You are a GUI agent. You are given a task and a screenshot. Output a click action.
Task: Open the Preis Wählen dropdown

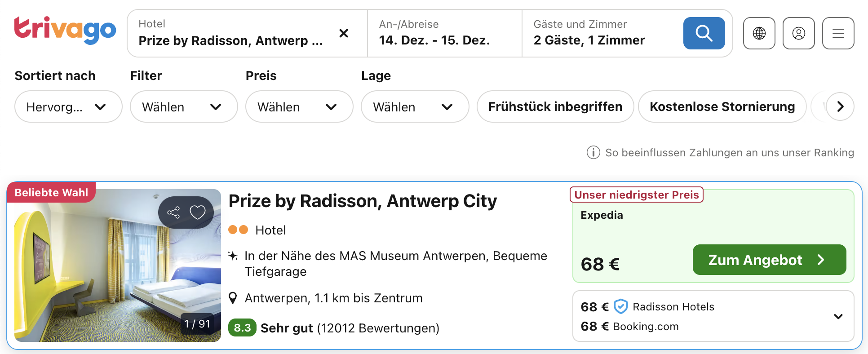(299, 107)
